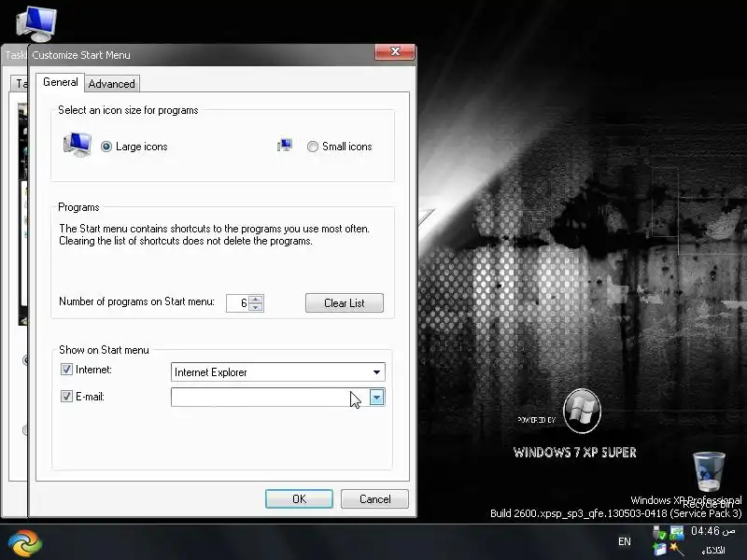Viewport: 747px width, 560px height.
Task: Confirm with the OK button
Action: pyautogui.click(x=299, y=498)
